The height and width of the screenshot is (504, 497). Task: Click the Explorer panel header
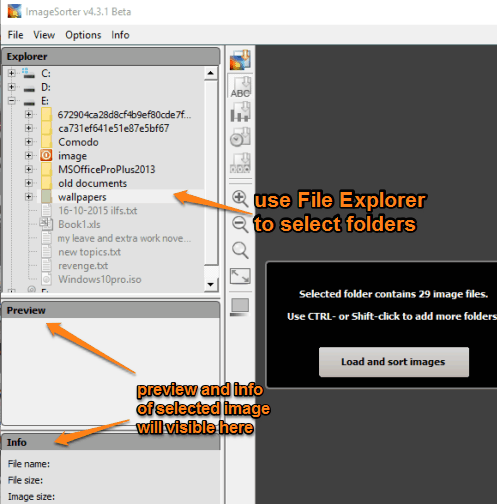pyautogui.click(x=111, y=56)
